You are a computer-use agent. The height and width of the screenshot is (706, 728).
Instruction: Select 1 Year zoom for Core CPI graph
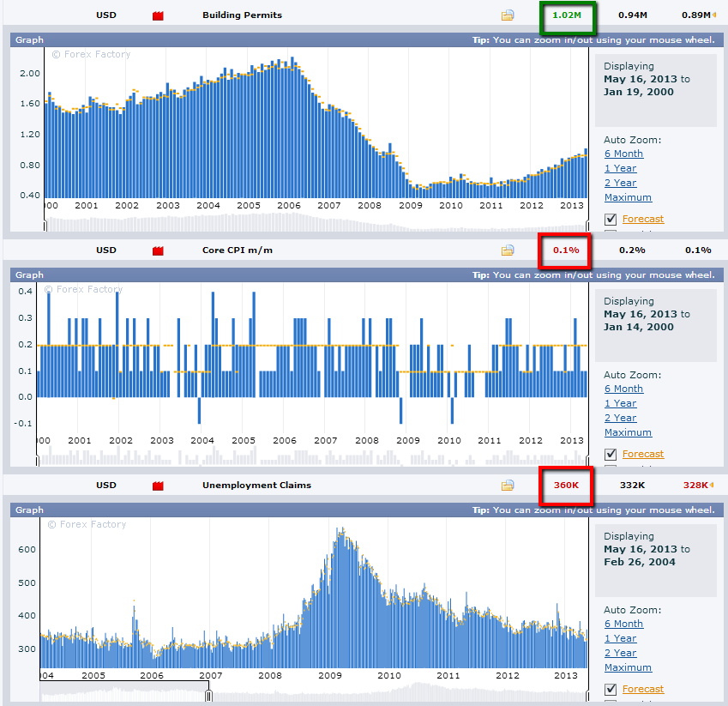pos(620,403)
